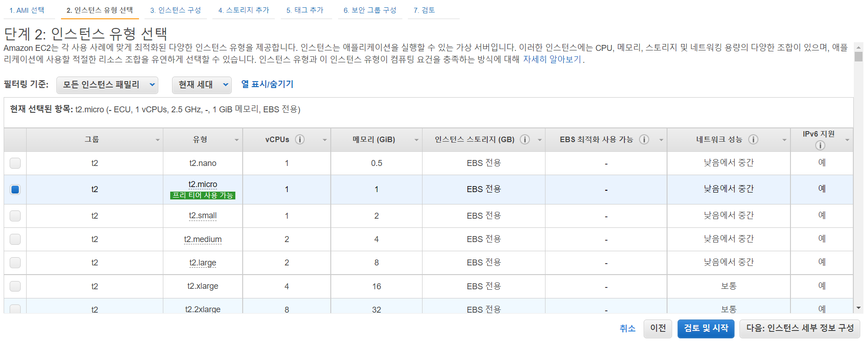868x342 pixels.
Task: Click the 단계 2: 인스턴스 유형 선택 heading
Action: tap(85, 33)
